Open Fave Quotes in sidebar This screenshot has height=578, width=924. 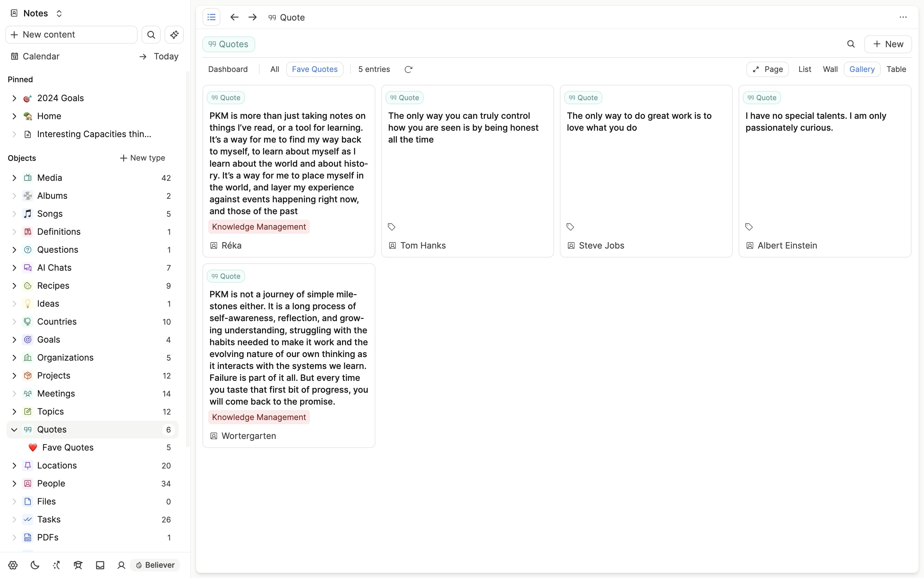pos(92,447)
